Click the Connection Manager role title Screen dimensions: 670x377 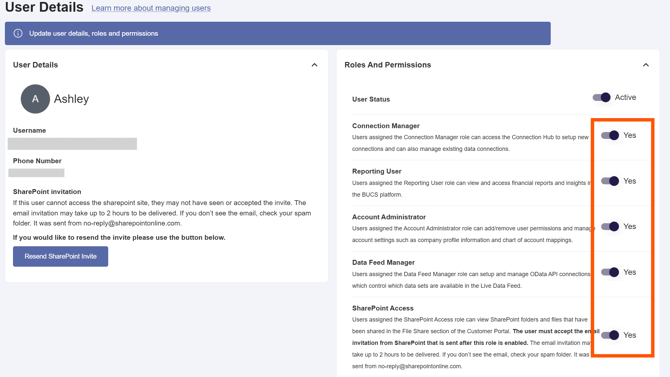coord(386,126)
